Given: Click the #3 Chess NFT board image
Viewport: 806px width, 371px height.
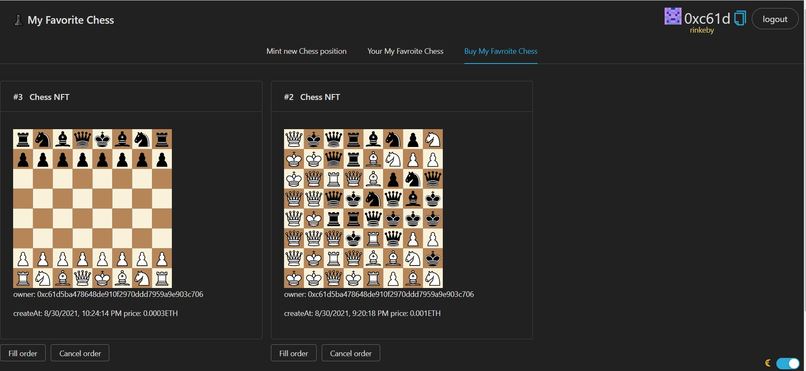Looking at the screenshot, I should pos(93,209).
